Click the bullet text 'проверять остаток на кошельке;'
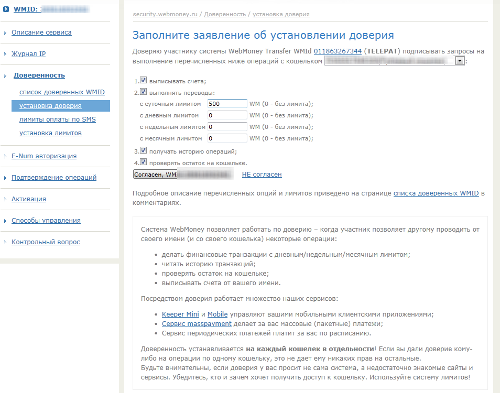500x393 pixels. pyautogui.click(x=215, y=274)
